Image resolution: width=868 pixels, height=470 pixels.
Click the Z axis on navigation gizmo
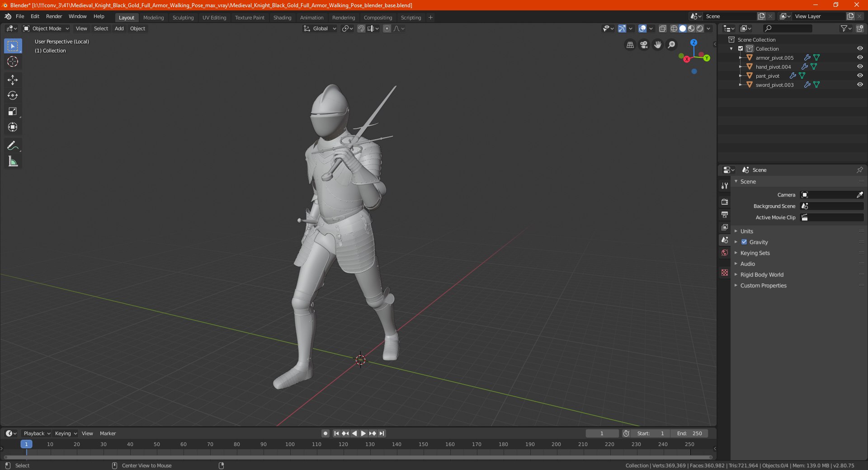pos(693,42)
